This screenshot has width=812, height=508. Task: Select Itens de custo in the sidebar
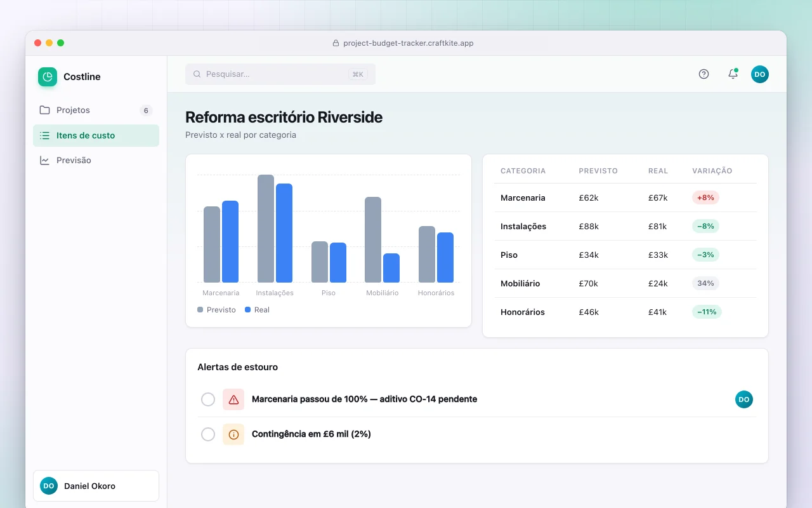[x=96, y=135]
